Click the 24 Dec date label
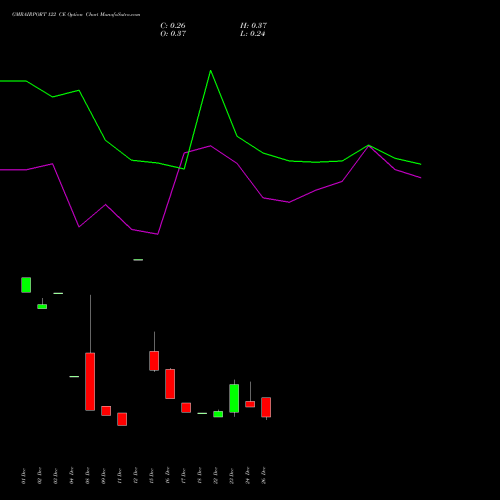Viewport: 500px width, 500px height. (247, 476)
